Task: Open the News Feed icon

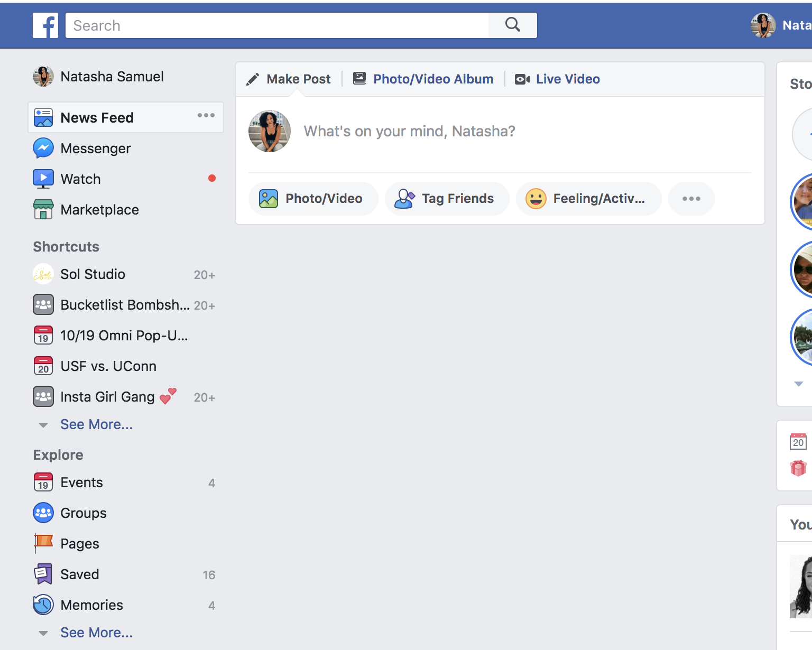Action: [43, 117]
